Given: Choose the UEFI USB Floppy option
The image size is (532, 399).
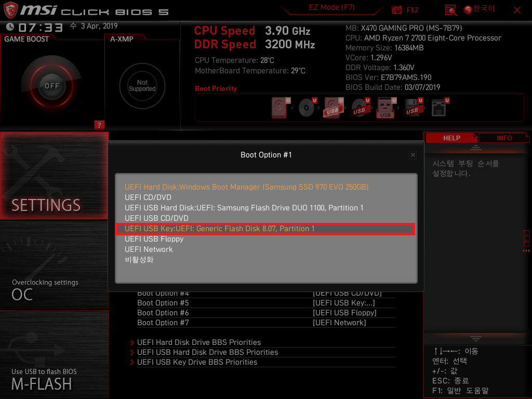Looking at the screenshot, I should pos(265,239).
